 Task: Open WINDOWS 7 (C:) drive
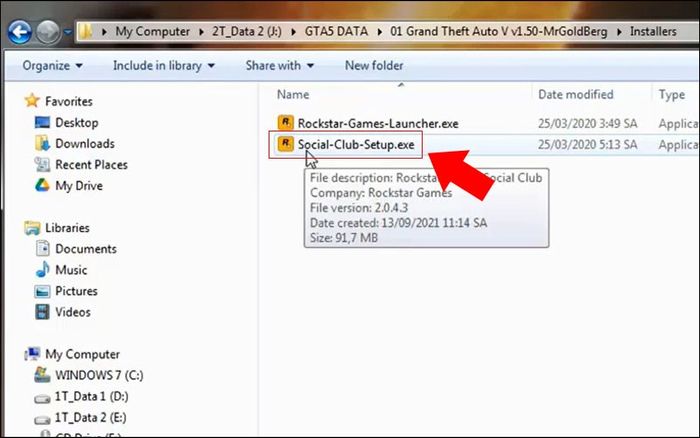tap(99, 375)
